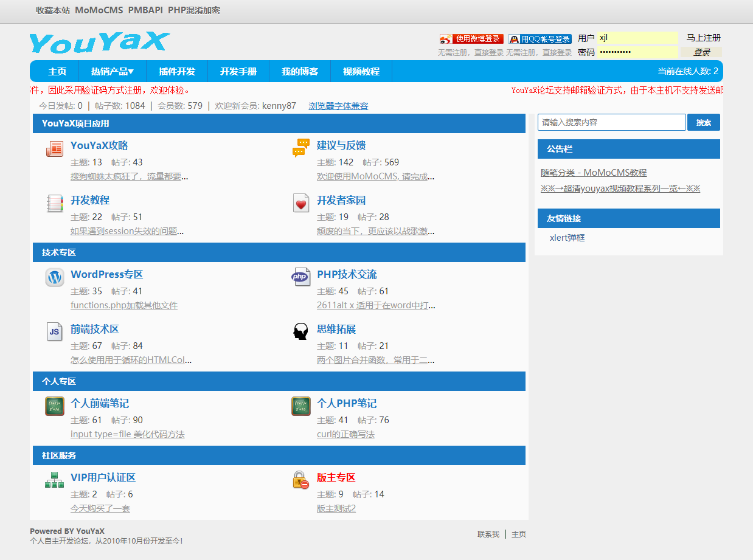Click the 登录 login button

(701, 52)
